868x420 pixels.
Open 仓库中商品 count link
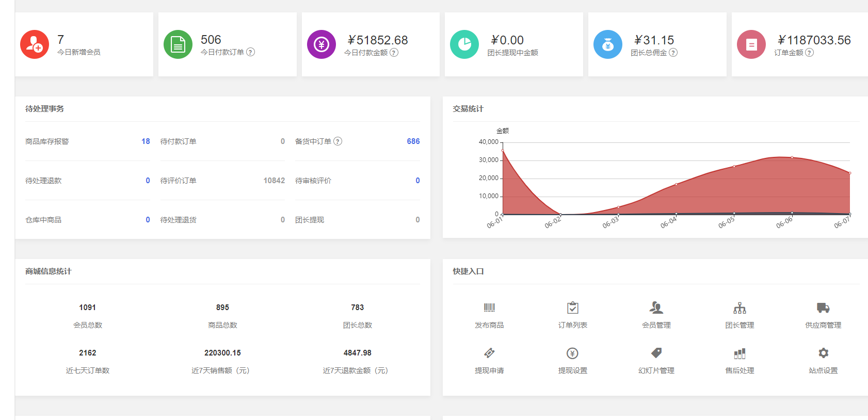[148, 220]
